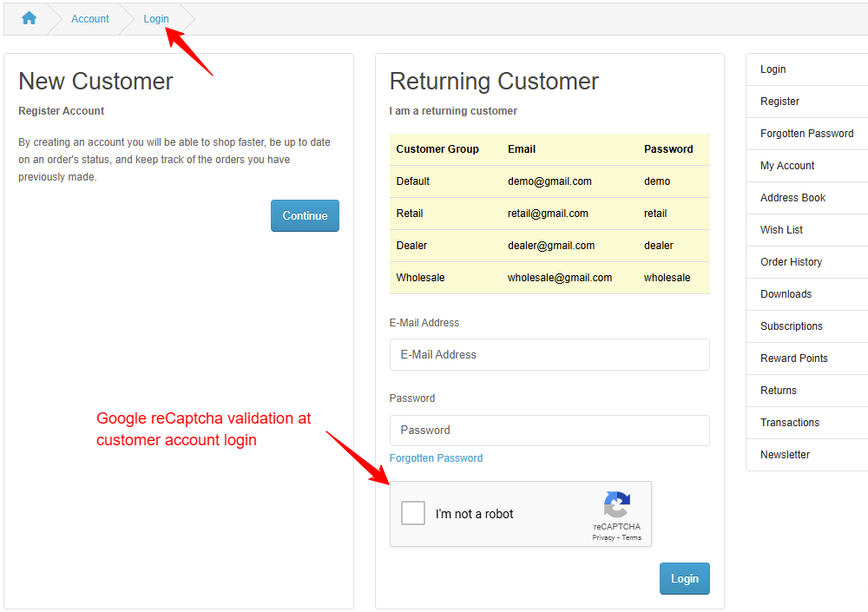Open Newsletter in sidebar menu
Viewport: 868px width, 612px height.
(807, 455)
